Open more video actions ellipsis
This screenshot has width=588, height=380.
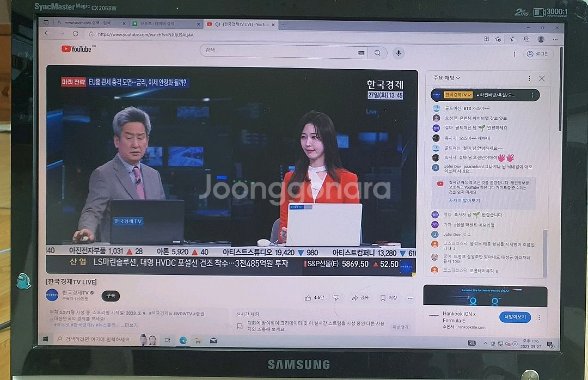click(x=410, y=298)
